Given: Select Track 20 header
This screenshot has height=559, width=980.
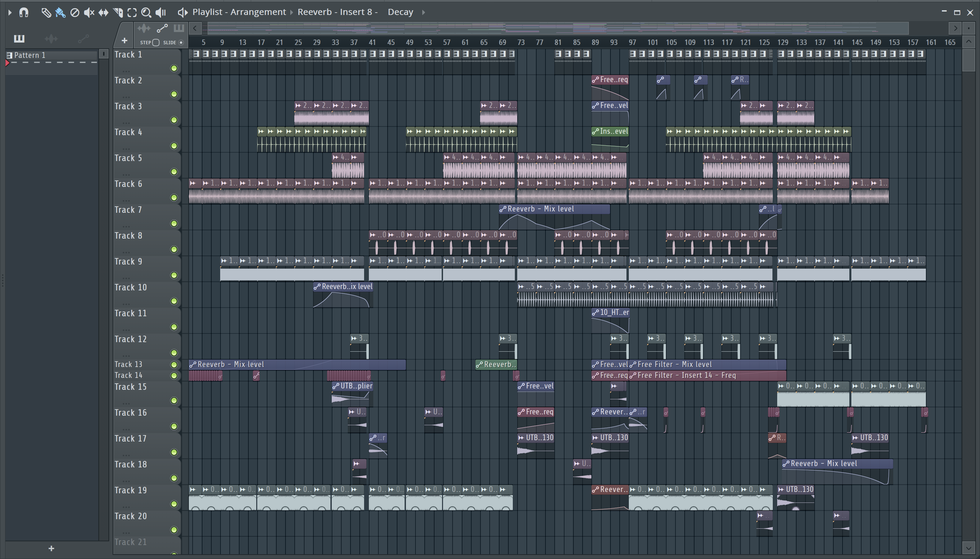Looking at the screenshot, I should click(147, 523).
